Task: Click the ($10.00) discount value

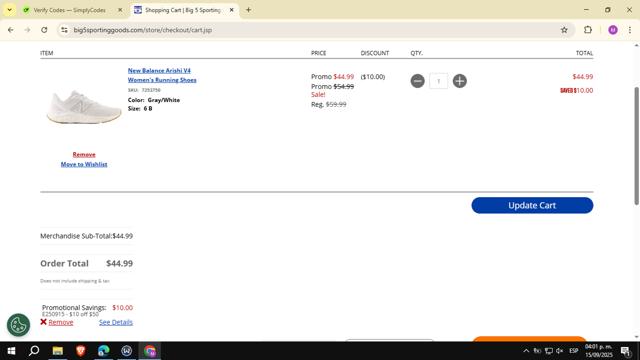Action: click(373, 77)
